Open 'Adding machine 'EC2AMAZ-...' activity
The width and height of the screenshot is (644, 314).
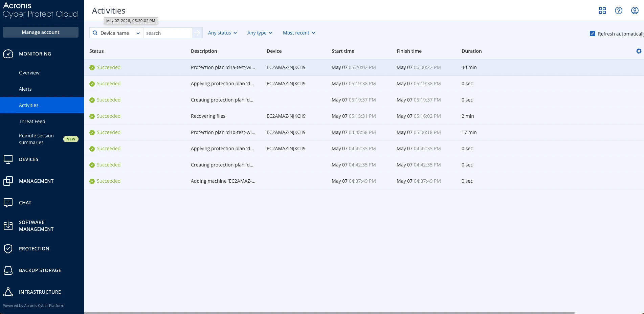[223, 181]
